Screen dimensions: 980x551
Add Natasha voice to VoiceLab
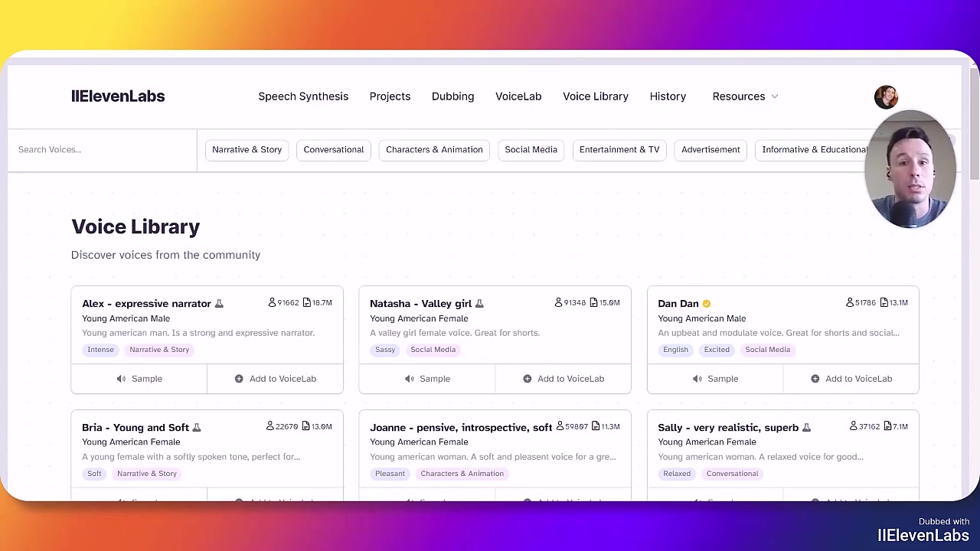click(563, 379)
